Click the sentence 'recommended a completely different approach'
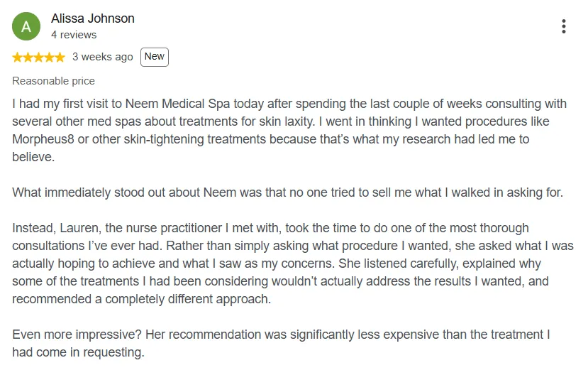This screenshot has width=588, height=375. click(x=141, y=299)
